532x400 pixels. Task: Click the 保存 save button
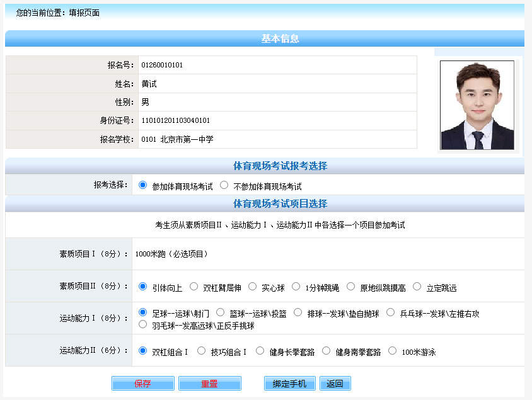142,384
